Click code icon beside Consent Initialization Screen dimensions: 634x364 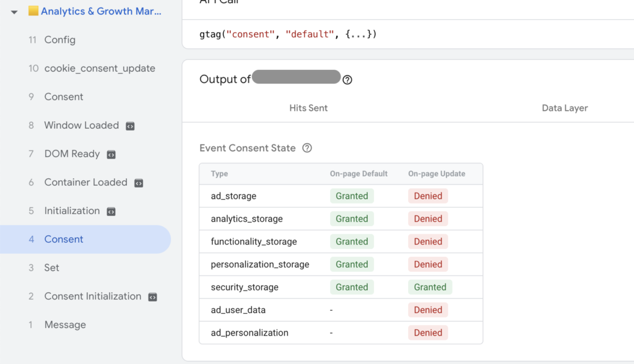(x=152, y=297)
